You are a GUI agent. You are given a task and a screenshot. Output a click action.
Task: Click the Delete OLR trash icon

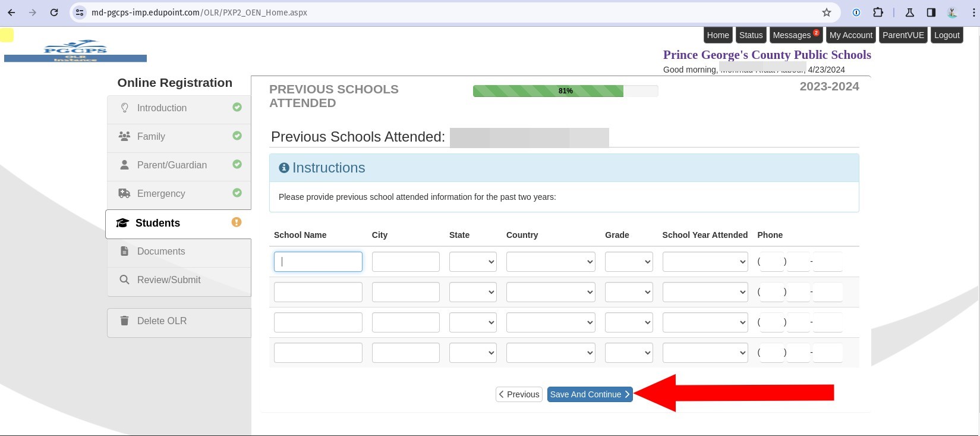coord(124,321)
